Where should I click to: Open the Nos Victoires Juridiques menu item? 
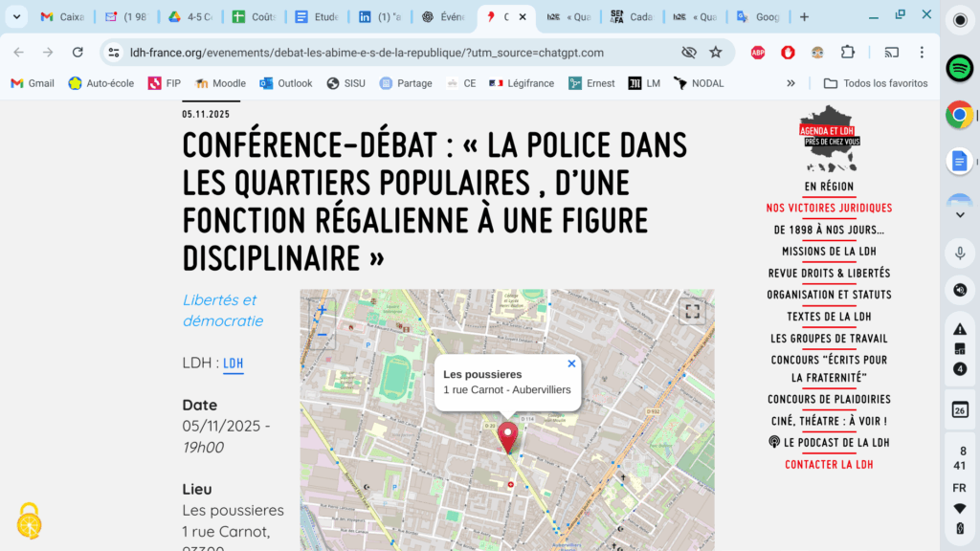pos(829,208)
